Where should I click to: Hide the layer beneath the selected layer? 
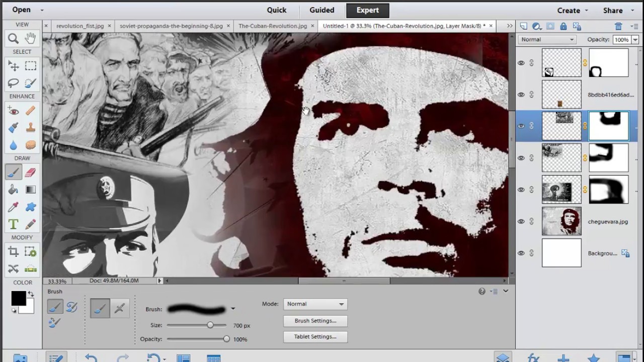click(x=521, y=158)
